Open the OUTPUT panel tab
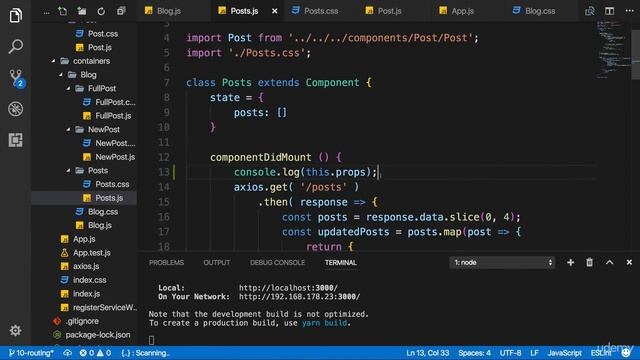The image size is (640, 360). [x=217, y=262]
